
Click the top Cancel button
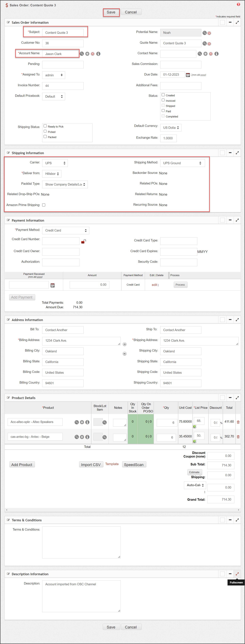[131, 12]
